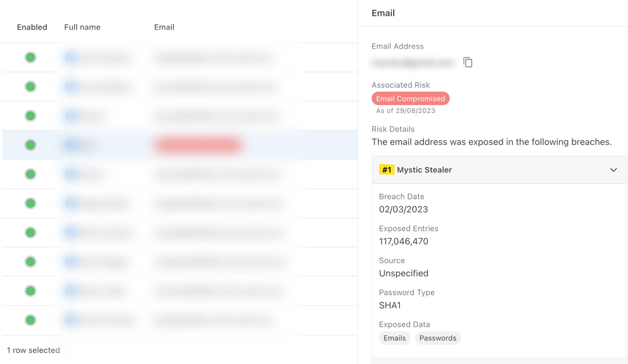Toggle enabled status for the last user
The image size is (628, 364).
[30, 320]
